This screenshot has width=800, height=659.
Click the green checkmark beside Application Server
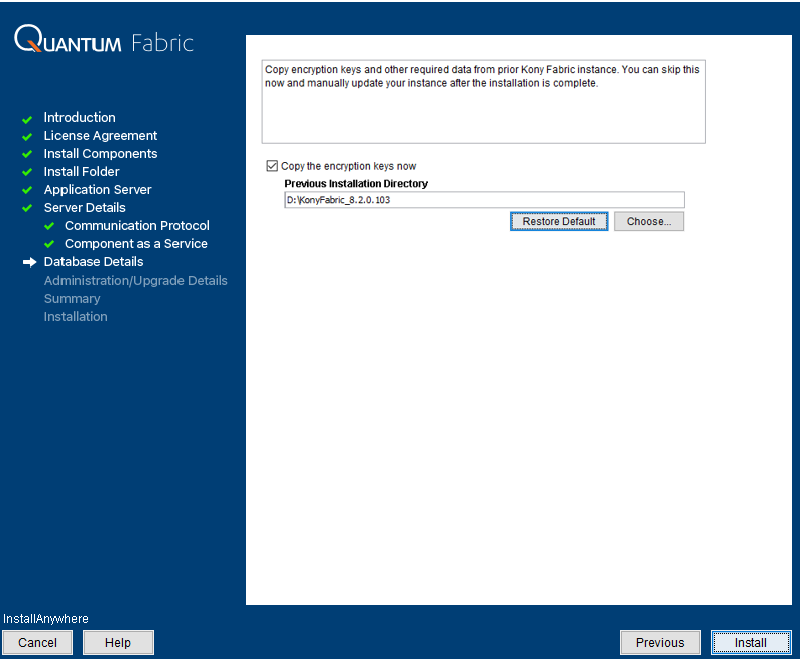point(27,190)
